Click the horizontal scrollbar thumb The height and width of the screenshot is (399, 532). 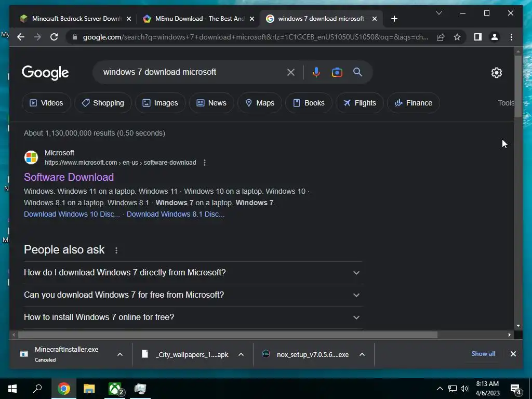click(x=228, y=335)
